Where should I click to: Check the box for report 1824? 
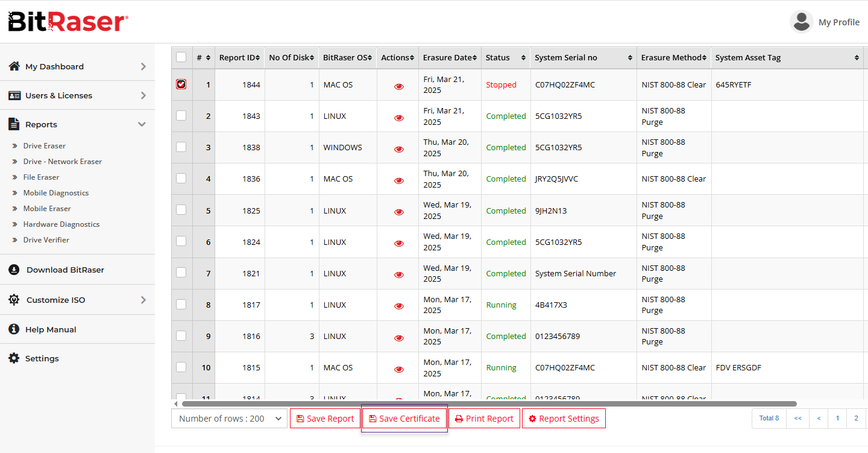pos(181,241)
